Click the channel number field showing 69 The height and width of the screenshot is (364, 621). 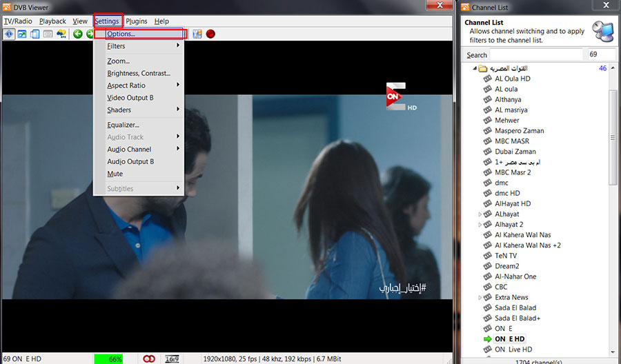coord(601,54)
